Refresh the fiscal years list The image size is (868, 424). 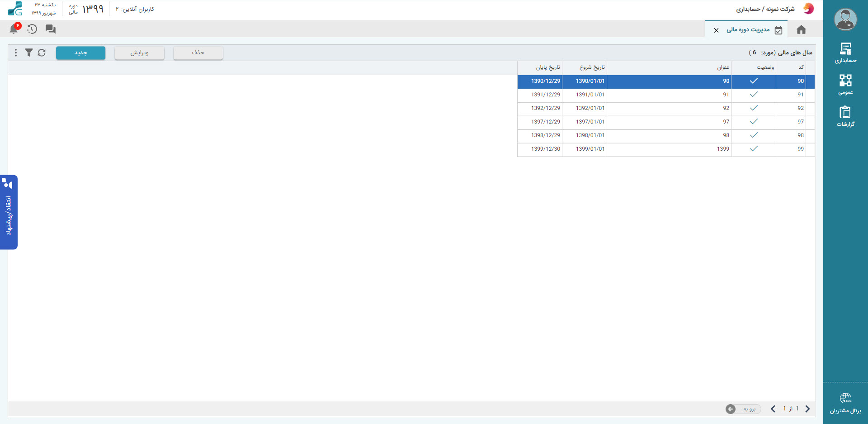[42, 52]
